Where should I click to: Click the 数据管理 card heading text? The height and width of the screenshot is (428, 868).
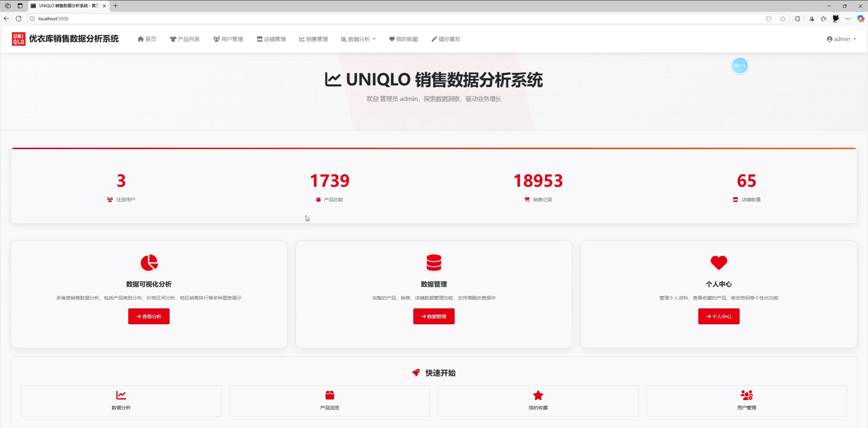coord(434,284)
